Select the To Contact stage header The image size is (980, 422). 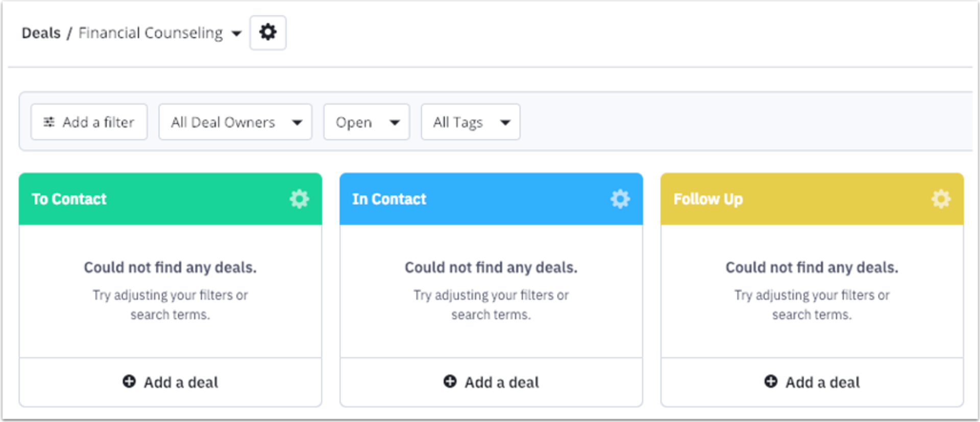coord(69,199)
